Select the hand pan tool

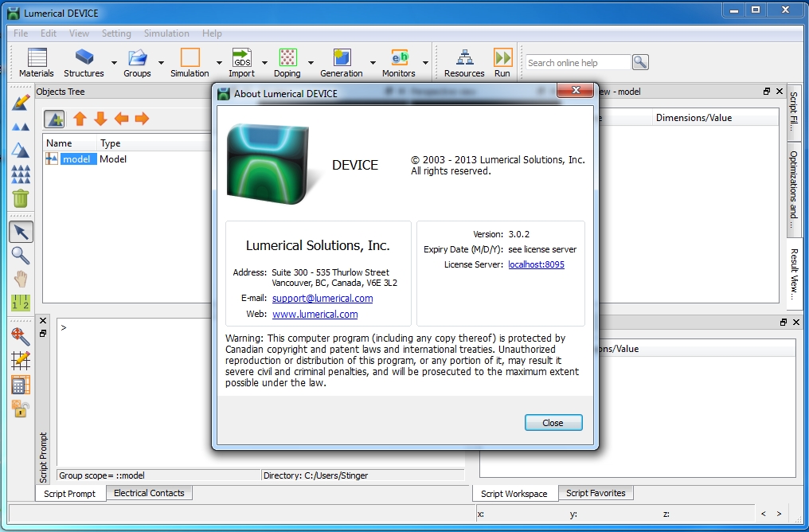21,280
